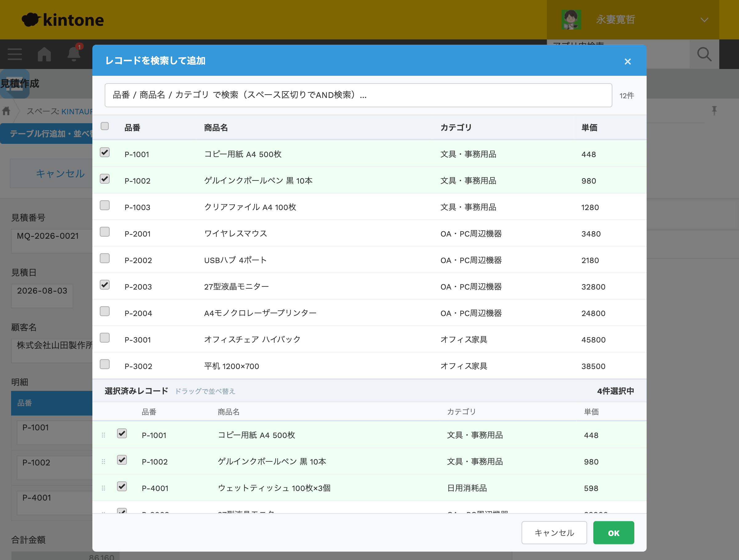Viewport: 739px width, 560px height.
Task: Check the P-2002 USBハブ row
Action: (x=105, y=258)
